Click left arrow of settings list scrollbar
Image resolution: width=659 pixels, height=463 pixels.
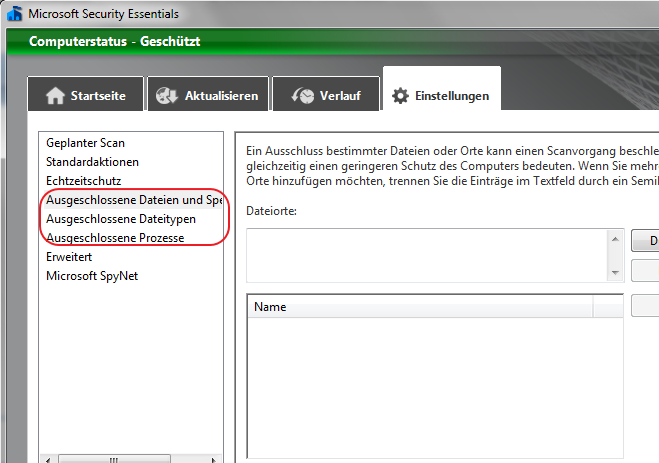[48, 459]
